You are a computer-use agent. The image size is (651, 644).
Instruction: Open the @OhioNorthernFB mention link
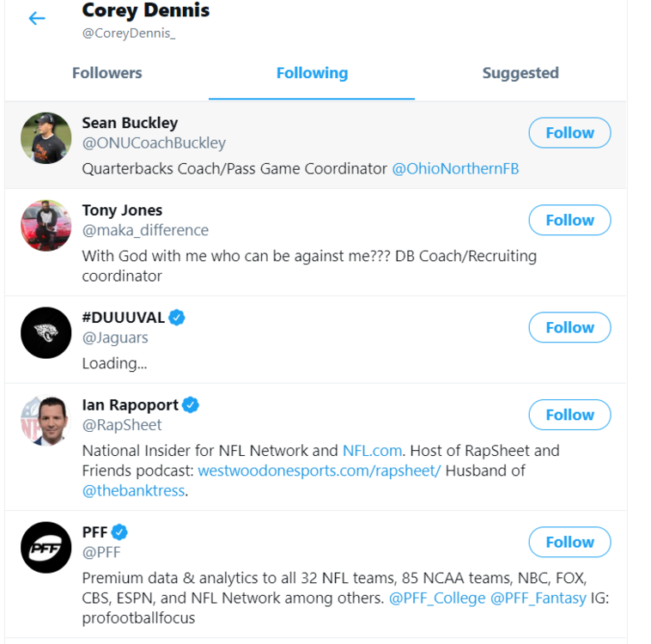click(455, 169)
